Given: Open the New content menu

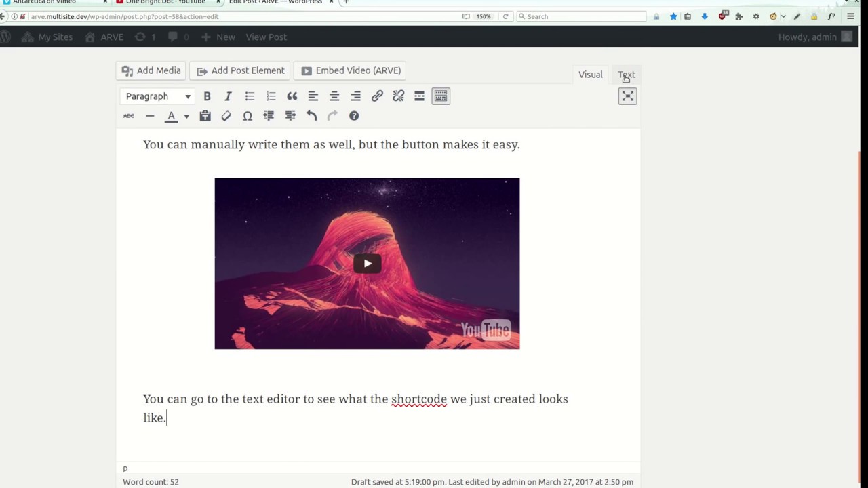Looking at the screenshot, I should (x=218, y=37).
